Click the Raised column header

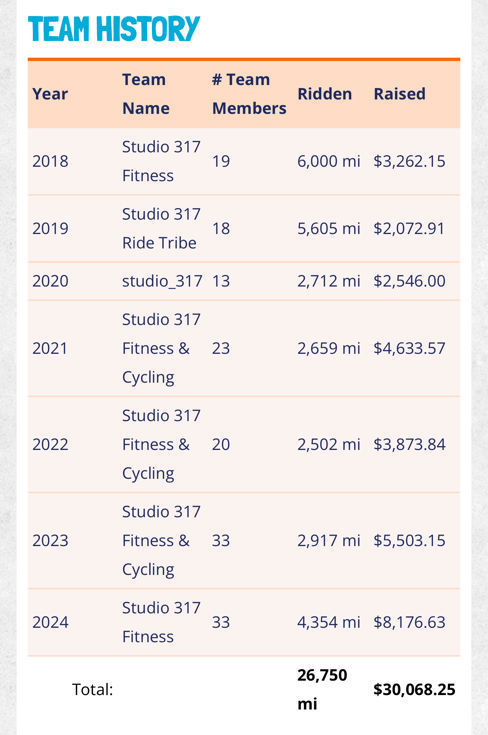pos(399,94)
